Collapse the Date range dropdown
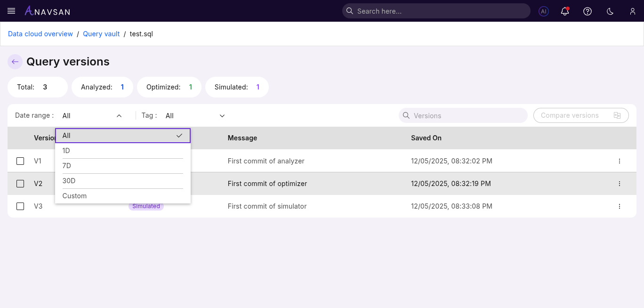 pyautogui.click(x=119, y=115)
